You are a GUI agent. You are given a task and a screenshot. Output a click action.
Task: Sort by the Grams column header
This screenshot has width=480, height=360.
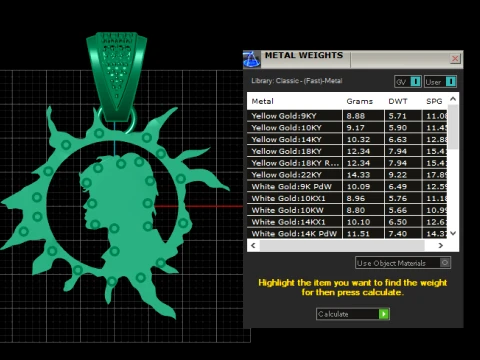[x=359, y=101]
